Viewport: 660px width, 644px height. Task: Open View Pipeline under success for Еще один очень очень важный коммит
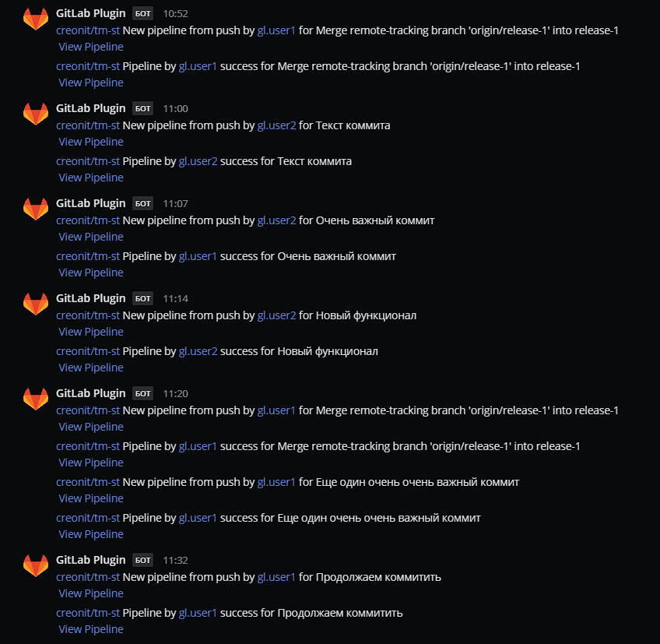click(x=91, y=534)
